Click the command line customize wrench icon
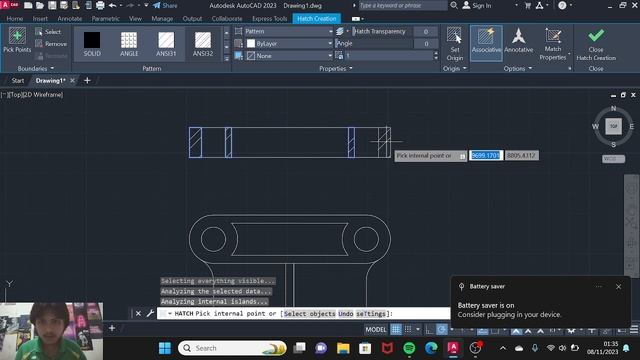Image resolution: width=640 pixels, height=360 pixels. [x=150, y=313]
